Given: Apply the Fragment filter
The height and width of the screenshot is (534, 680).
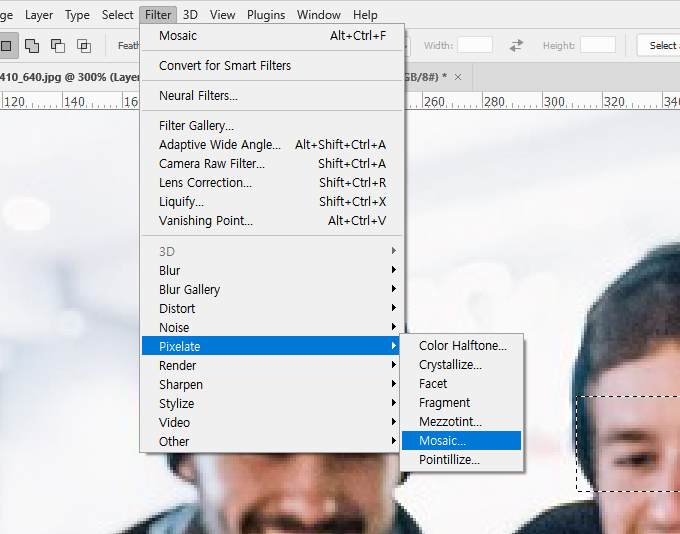Looking at the screenshot, I should coord(461,403).
